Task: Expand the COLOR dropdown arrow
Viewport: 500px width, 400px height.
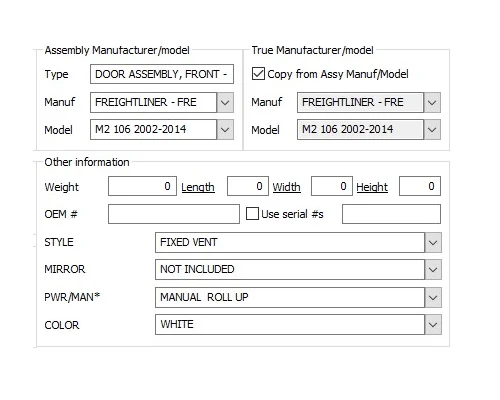Action: (433, 324)
